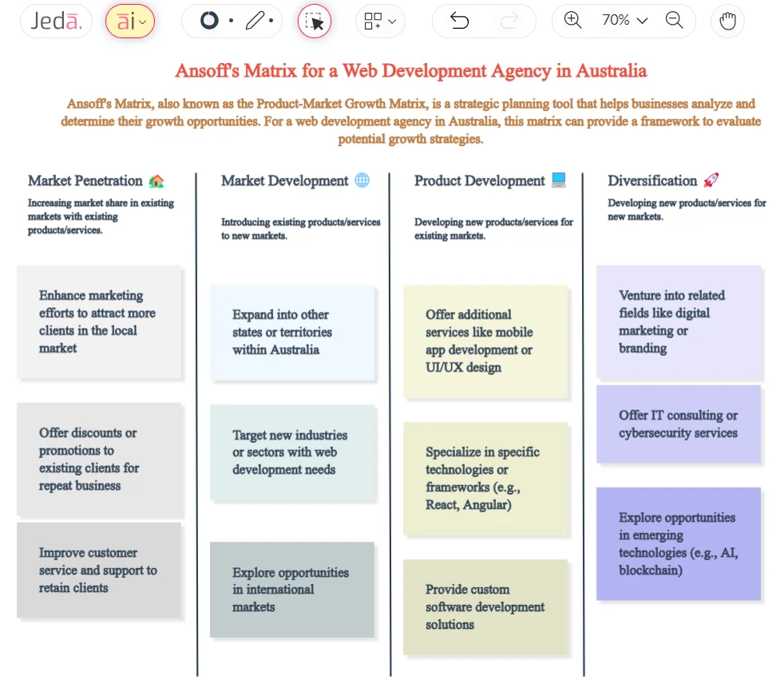Image resolution: width=784 pixels, height=691 pixels.
Task: Select the circular Shape tool
Action: point(209,21)
